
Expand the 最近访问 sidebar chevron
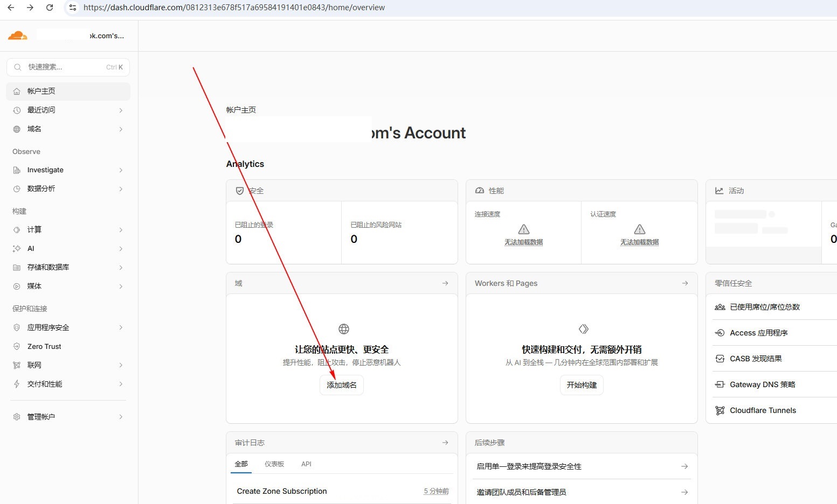point(121,110)
